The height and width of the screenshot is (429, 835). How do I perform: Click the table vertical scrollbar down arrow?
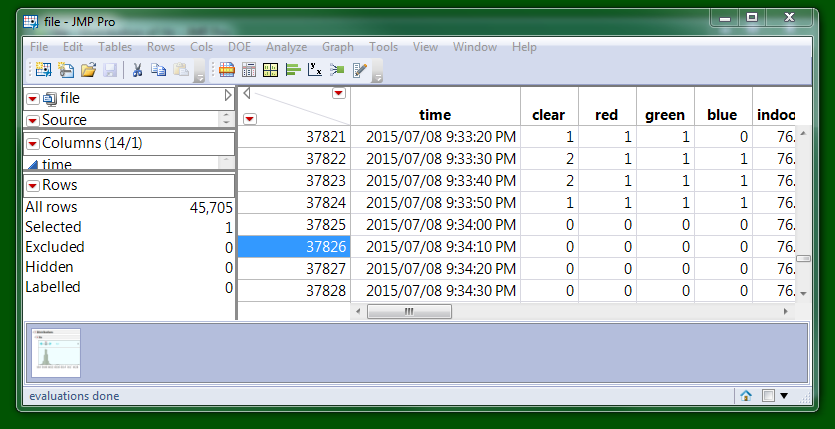coord(804,293)
